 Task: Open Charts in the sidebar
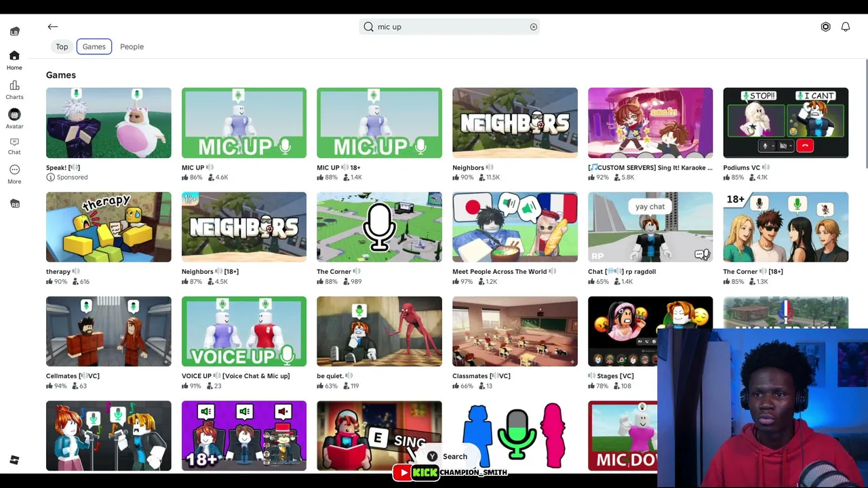click(14, 89)
